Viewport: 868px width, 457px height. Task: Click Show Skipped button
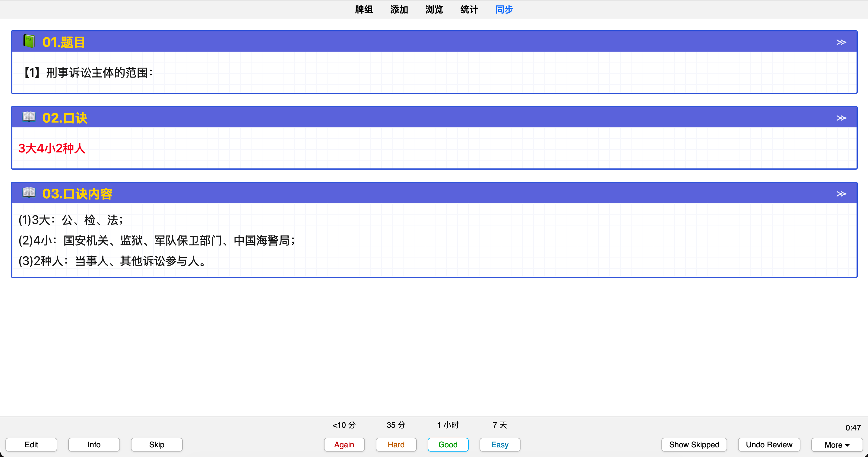pyautogui.click(x=694, y=445)
